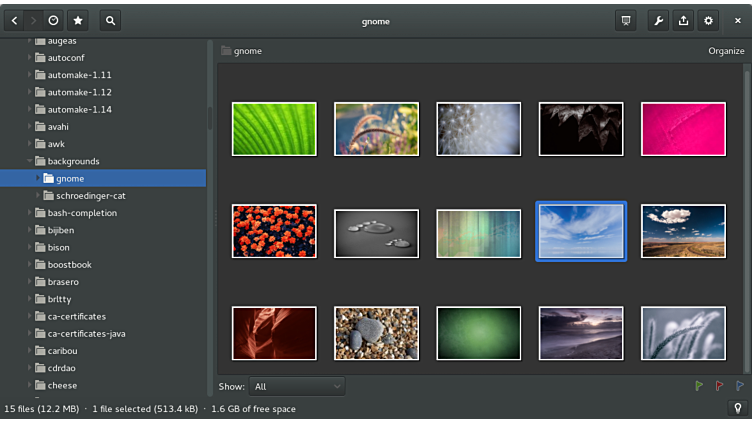Open the bookmarks star button
Image resolution: width=752 pixels, height=423 pixels.
click(x=78, y=20)
